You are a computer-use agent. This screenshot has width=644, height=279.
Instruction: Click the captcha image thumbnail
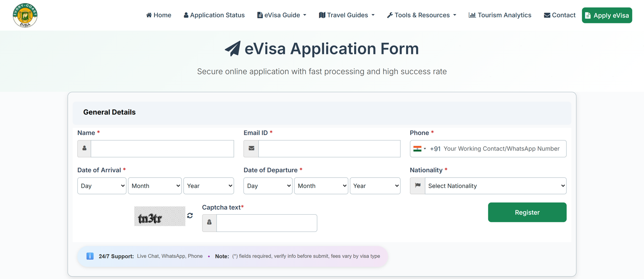[159, 216]
